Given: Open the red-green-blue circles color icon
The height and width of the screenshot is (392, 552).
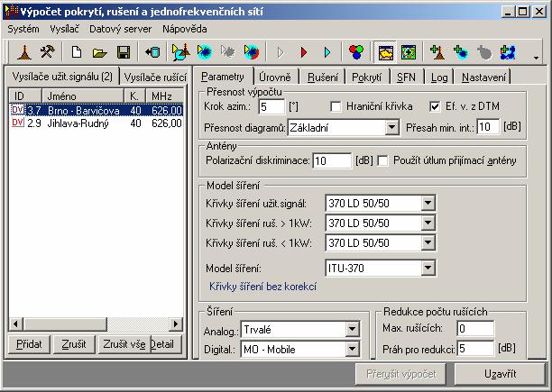Looking at the screenshot, I should coord(356,52).
